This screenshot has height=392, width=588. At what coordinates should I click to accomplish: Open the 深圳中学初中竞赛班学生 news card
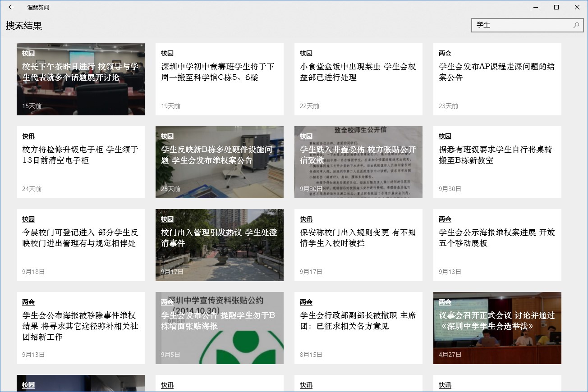coord(220,79)
